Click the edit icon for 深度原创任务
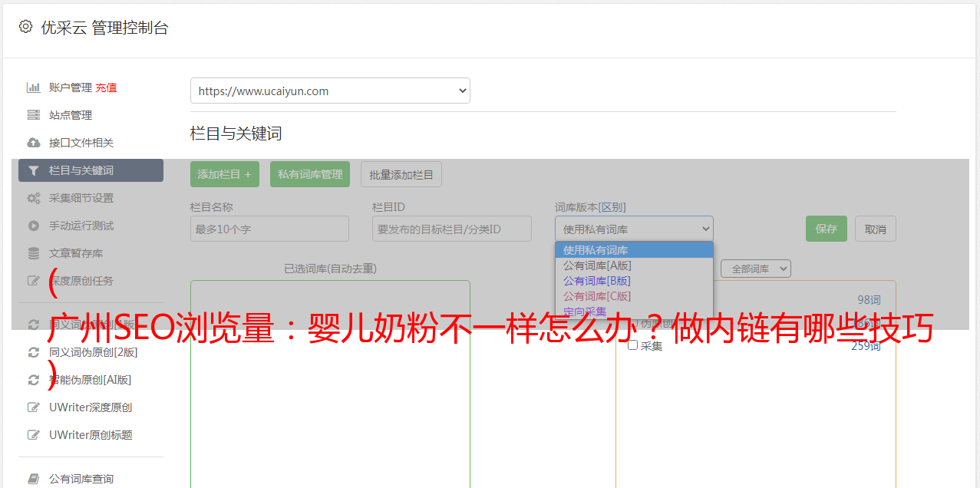980x488 pixels. click(34, 281)
